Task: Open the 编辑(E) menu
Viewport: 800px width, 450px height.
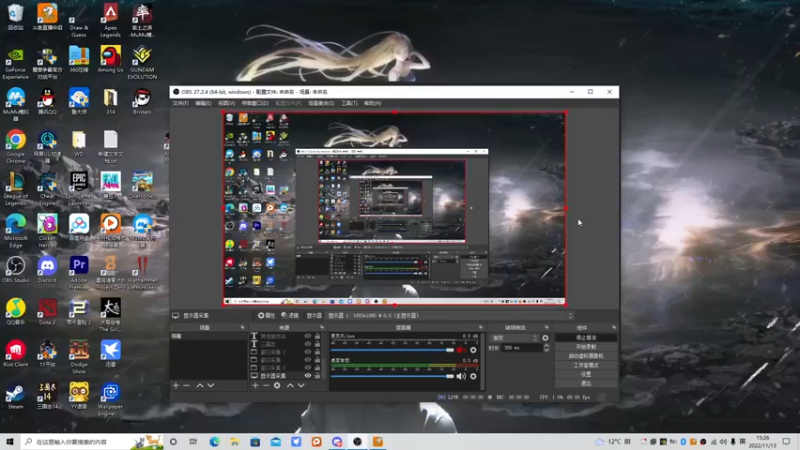Action: click(203, 103)
